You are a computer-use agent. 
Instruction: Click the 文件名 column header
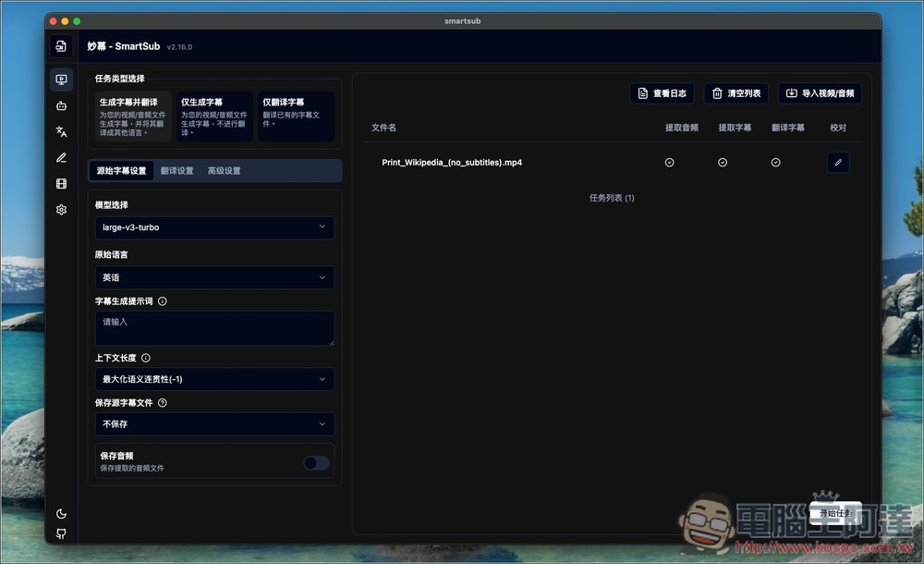click(383, 128)
